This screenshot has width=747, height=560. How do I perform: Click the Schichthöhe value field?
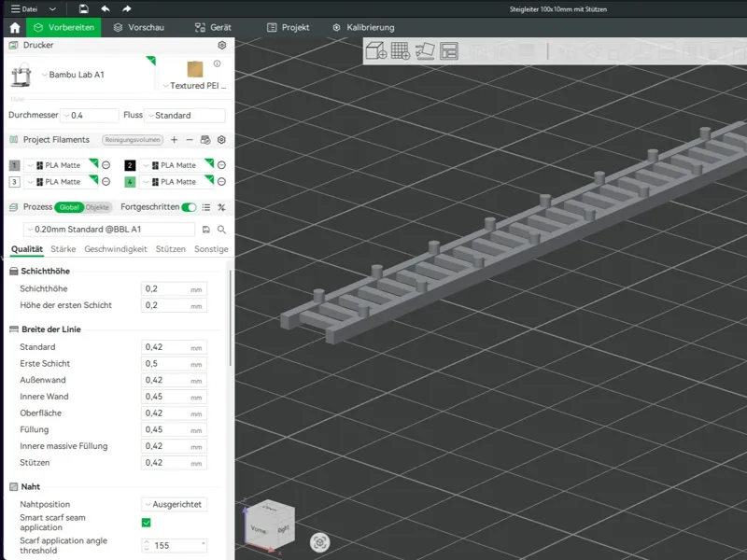point(174,289)
